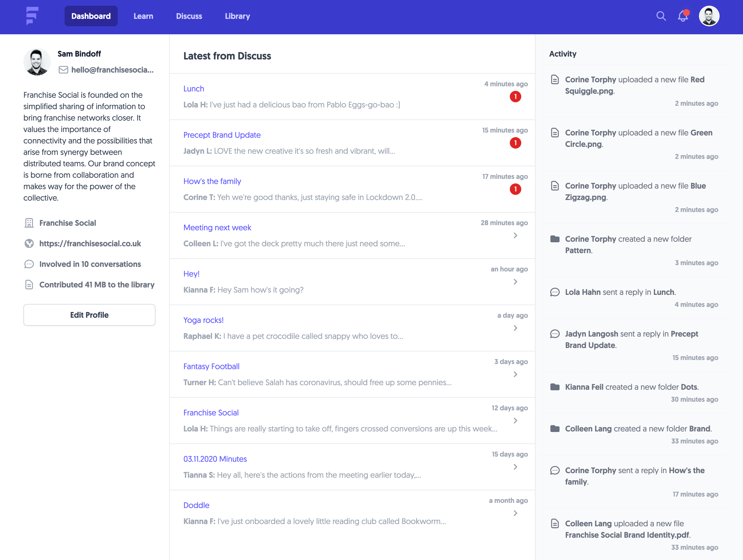This screenshot has height=560, width=743.
Task: Open the search magnifier icon
Action: (661, 16)
